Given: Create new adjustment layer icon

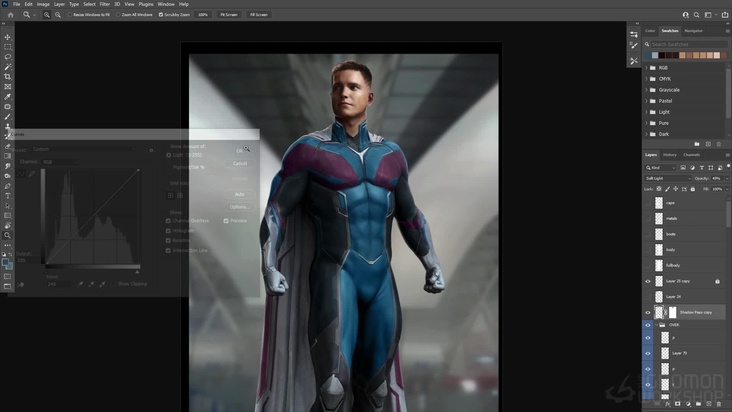Looking at the screenshot, I should (x=688, y=404).
